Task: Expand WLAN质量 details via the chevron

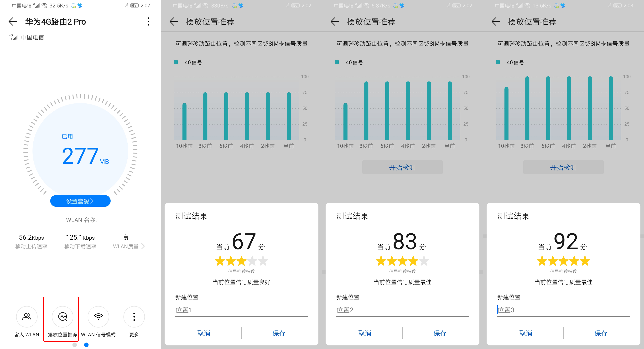Action: [143, 246]
